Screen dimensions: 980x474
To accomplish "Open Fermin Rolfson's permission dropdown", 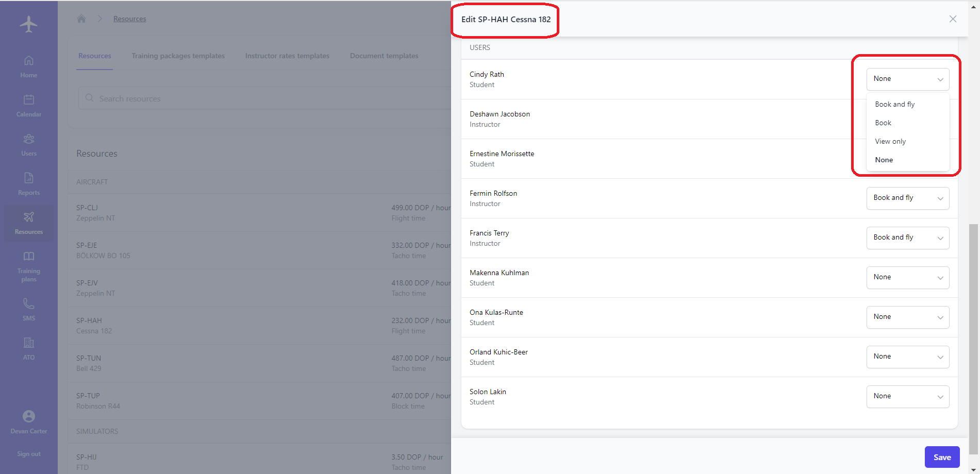I will click(907, 198).
